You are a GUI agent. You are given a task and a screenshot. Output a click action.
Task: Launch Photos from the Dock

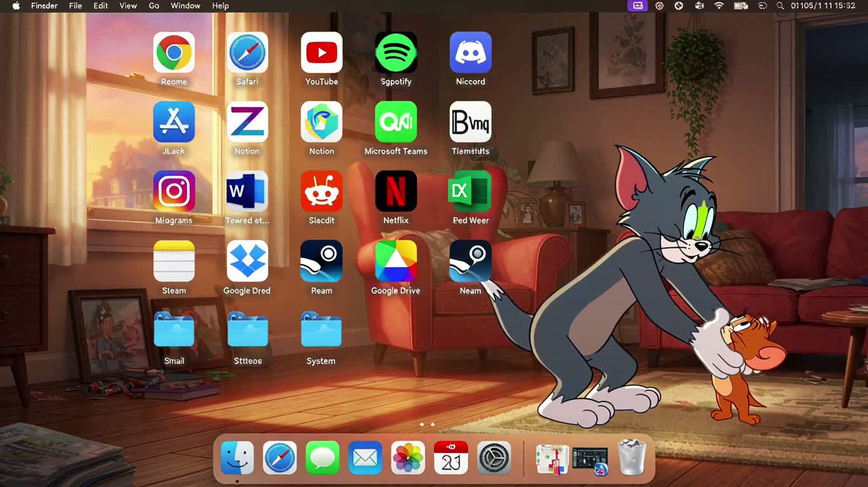[408, 457]
